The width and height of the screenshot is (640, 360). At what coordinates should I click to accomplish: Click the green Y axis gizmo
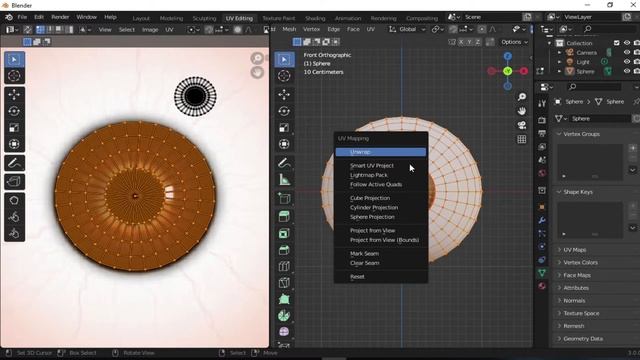point(507,71)
